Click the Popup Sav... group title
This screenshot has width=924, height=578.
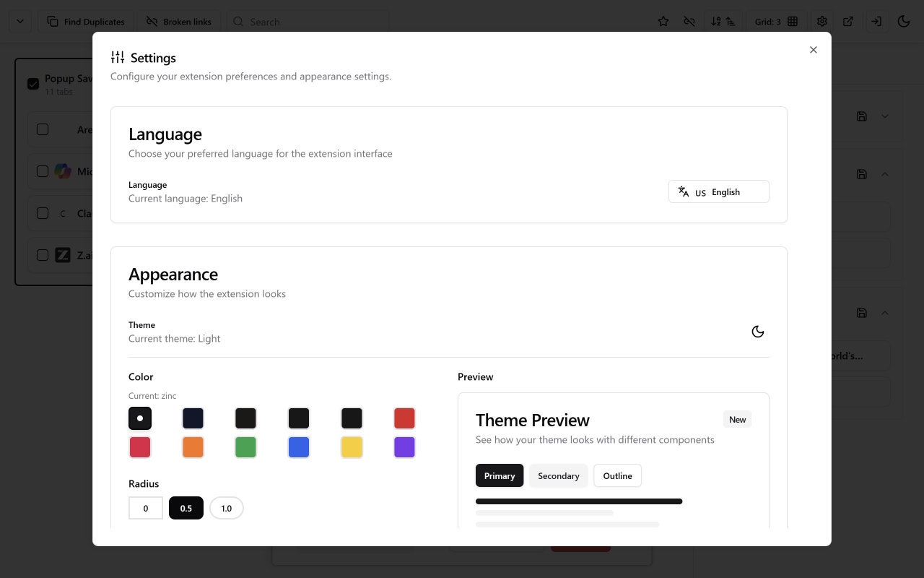click(x=69, y=78)
